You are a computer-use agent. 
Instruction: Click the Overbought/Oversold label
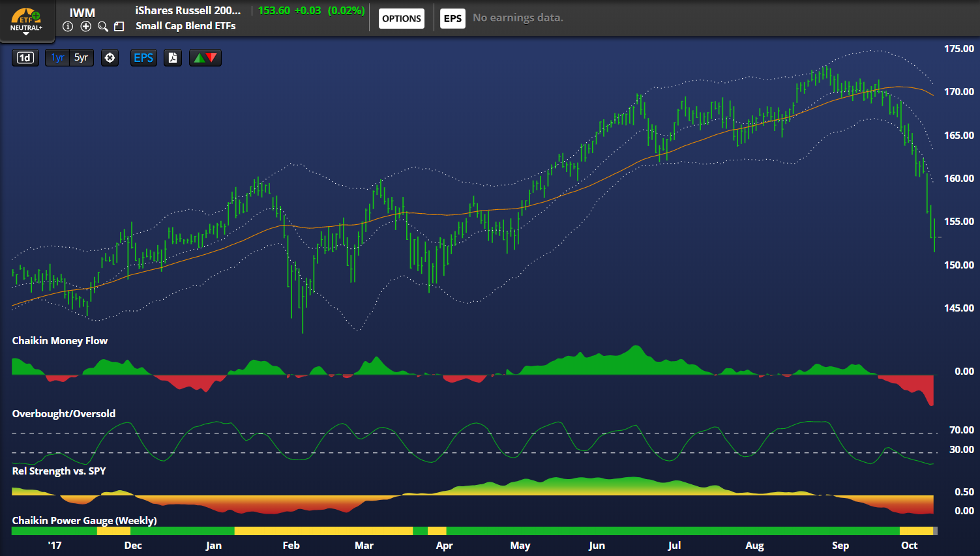(x=64, y=414)
